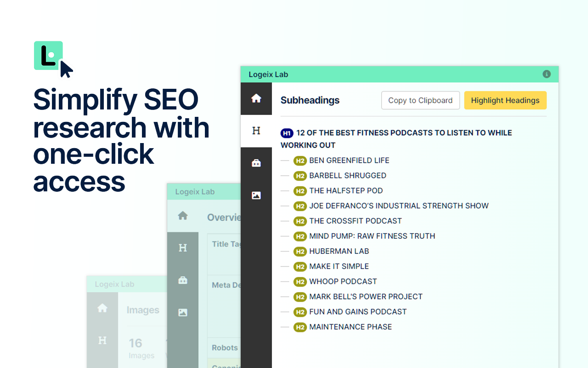This screenshot has height=368, width=588.
Task: Click H2 badge beside WHOOP PODCAST
Action: (300, 282)
